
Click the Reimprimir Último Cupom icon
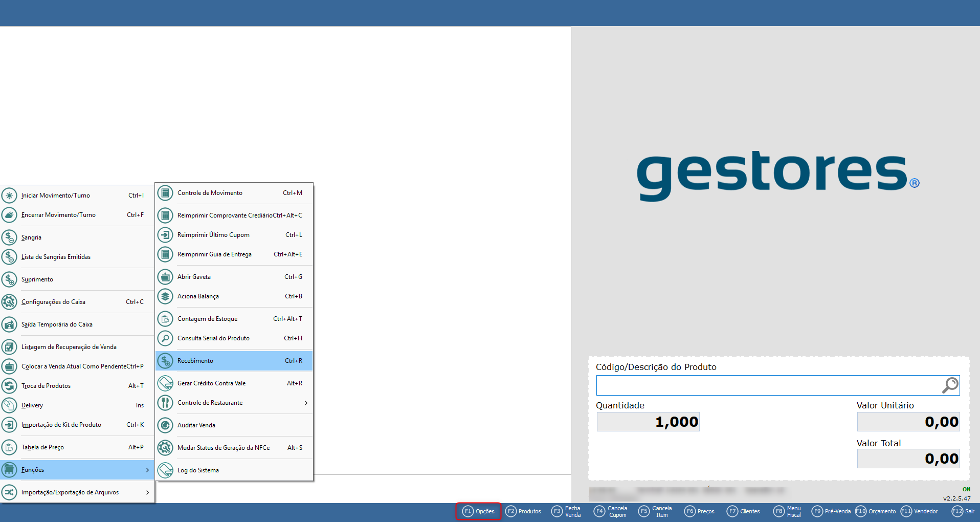pos(165,235)
